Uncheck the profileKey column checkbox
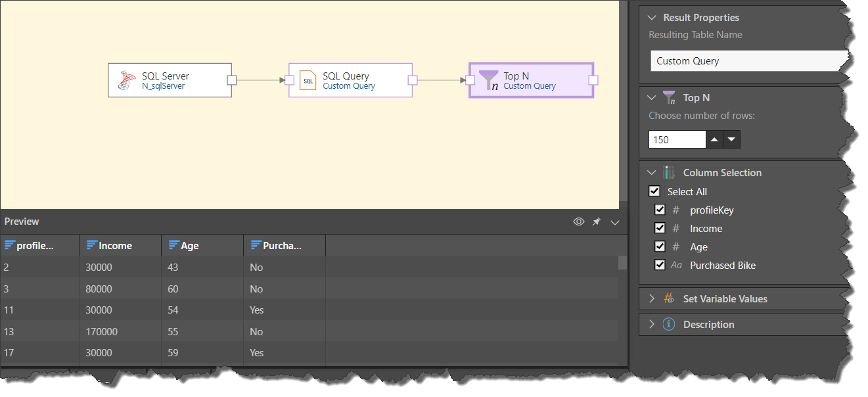 [x=660, y=210]
